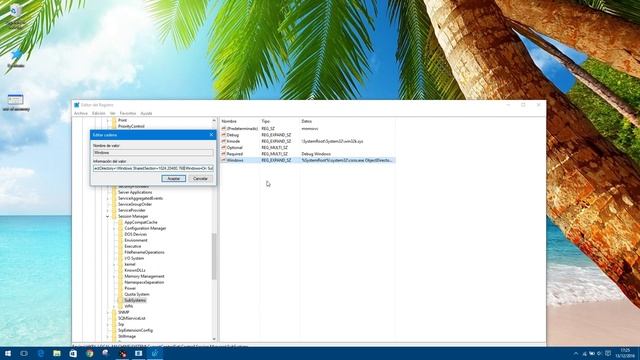The height and width of the screenshot is (360, 640).
Task: Select the Power key
Action: 130,288
